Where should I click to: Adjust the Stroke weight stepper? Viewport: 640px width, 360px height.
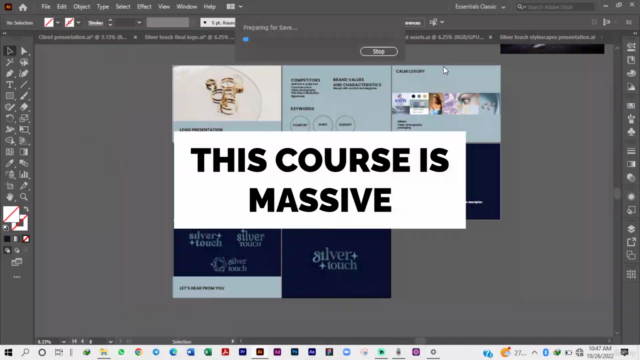[110, 22]
